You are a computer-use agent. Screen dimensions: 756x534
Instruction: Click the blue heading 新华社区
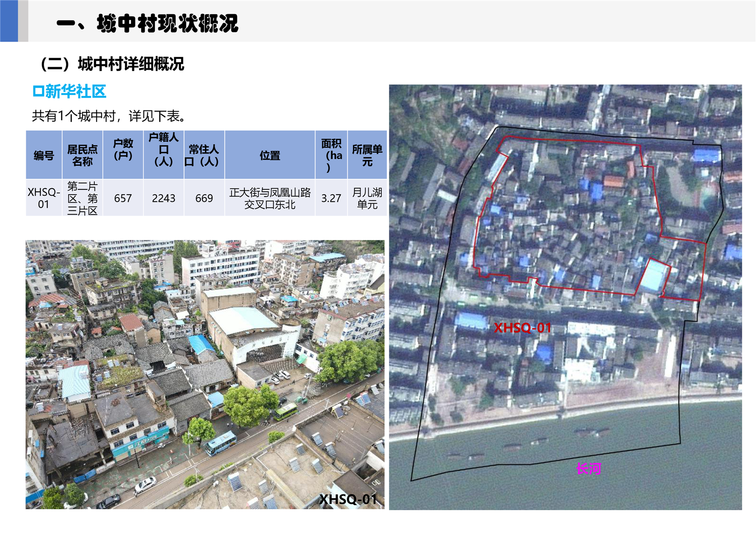(x=70, y=91)
